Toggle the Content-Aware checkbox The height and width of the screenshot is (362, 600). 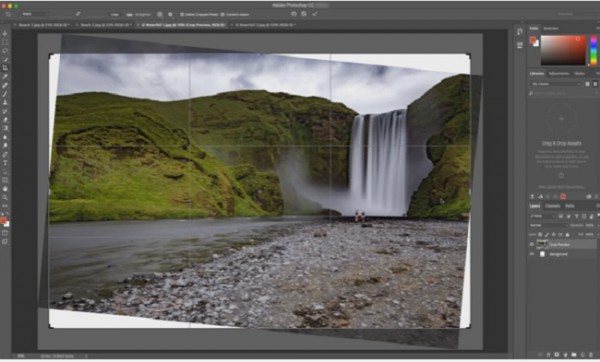[x=223, y=15]
